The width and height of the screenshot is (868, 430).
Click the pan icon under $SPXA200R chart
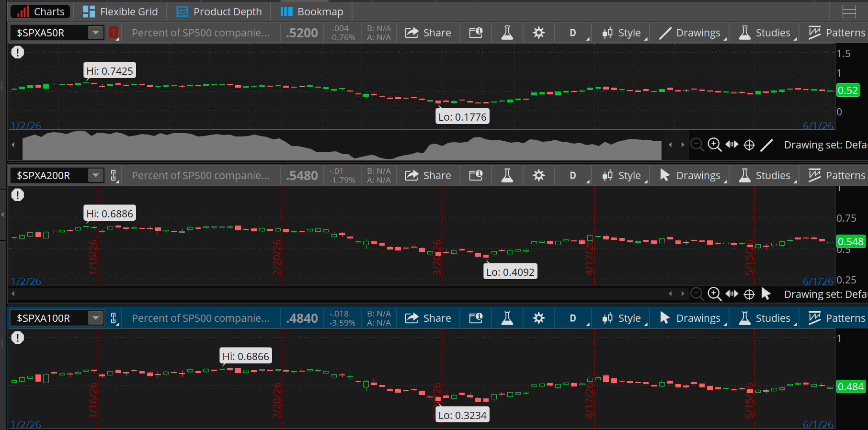732,294
